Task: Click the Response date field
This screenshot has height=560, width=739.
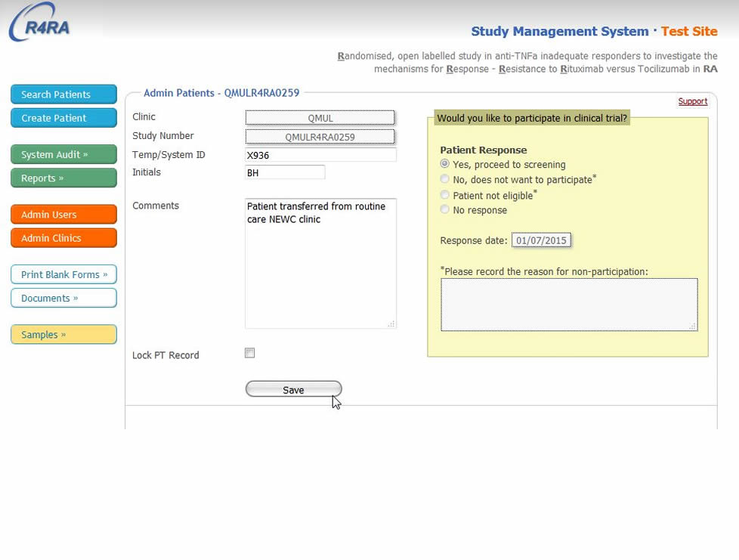Action: [541, 240]
